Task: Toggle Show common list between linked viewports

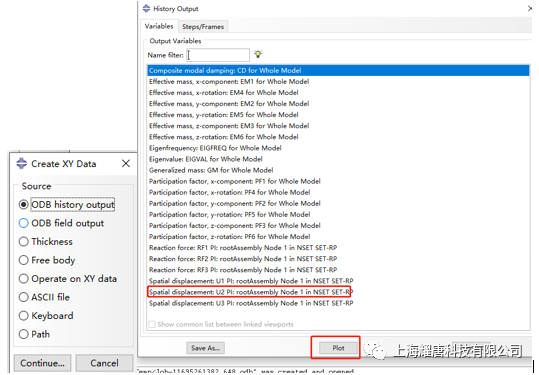Action: [152, 324]
